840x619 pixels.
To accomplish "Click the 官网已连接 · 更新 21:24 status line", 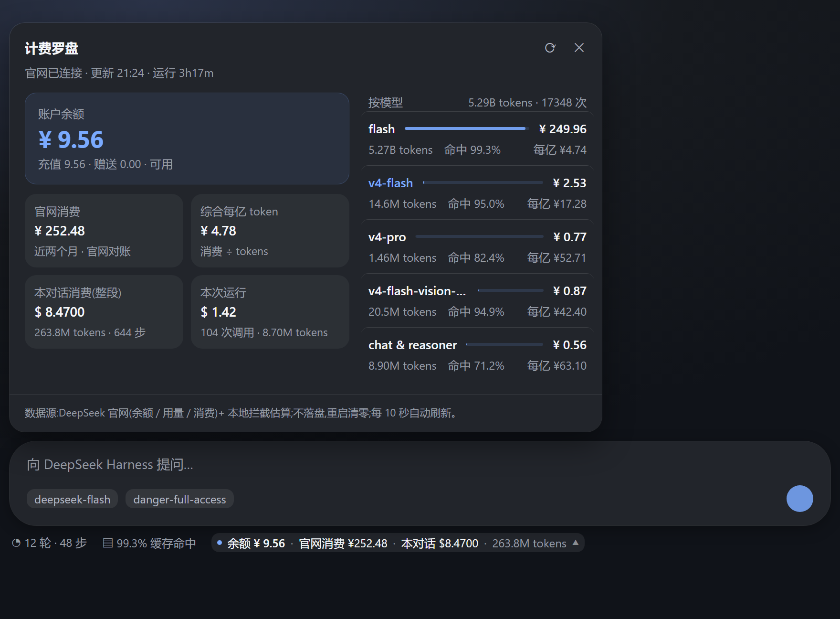I will [x=119, y=73].
